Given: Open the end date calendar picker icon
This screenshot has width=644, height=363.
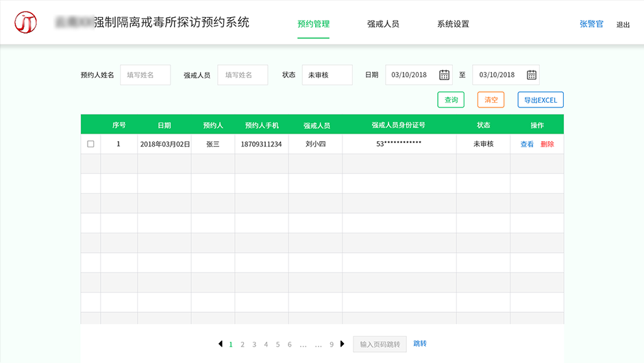Looking at the screenshot, I should (532, 75).
